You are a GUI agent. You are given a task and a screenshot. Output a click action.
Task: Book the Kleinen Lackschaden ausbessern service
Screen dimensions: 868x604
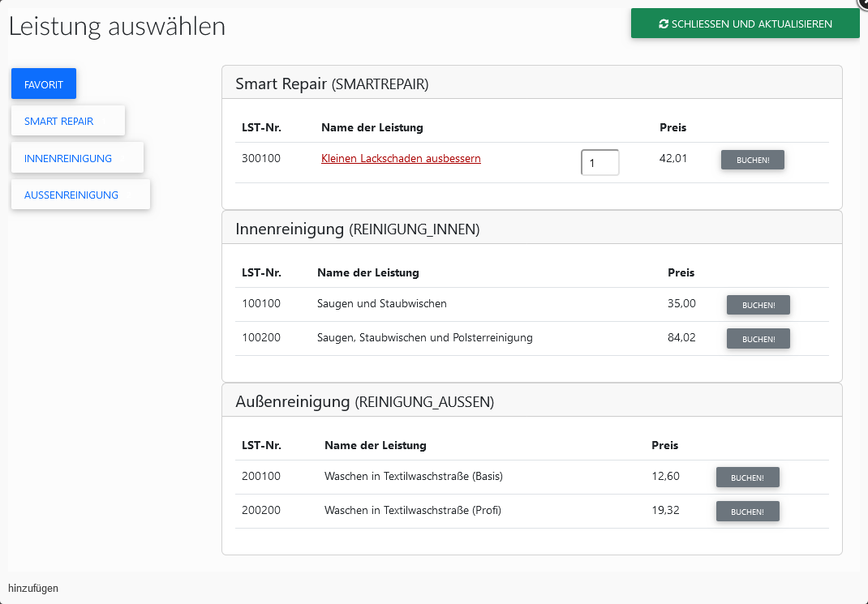752,160
